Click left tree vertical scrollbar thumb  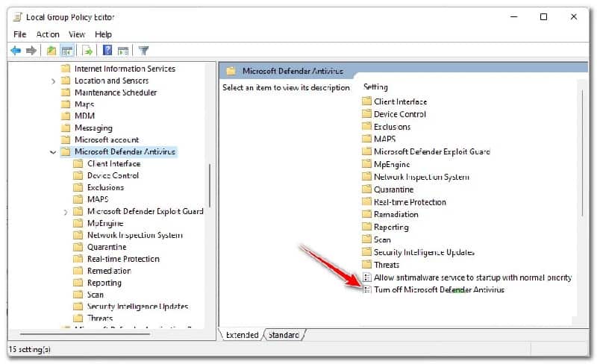click(x=210, y=185)
